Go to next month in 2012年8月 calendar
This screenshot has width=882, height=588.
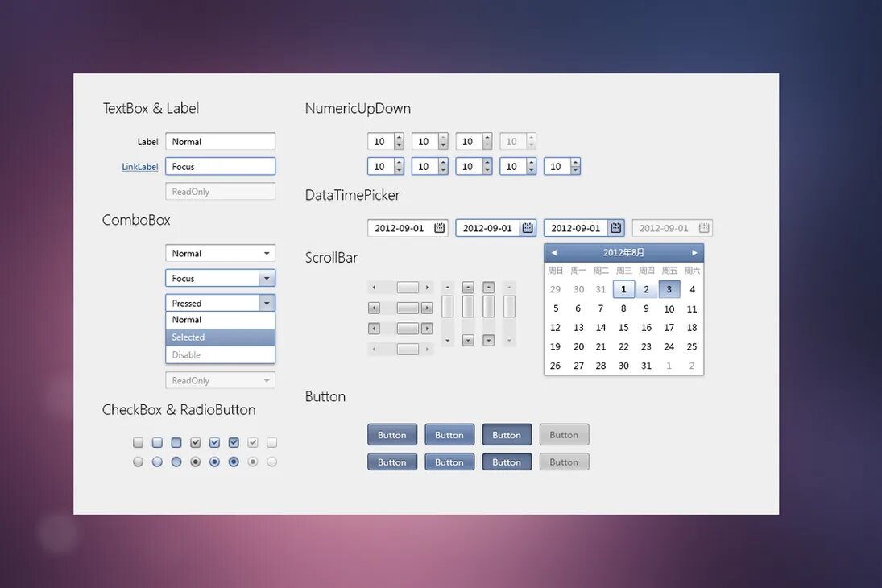point(694,253)
